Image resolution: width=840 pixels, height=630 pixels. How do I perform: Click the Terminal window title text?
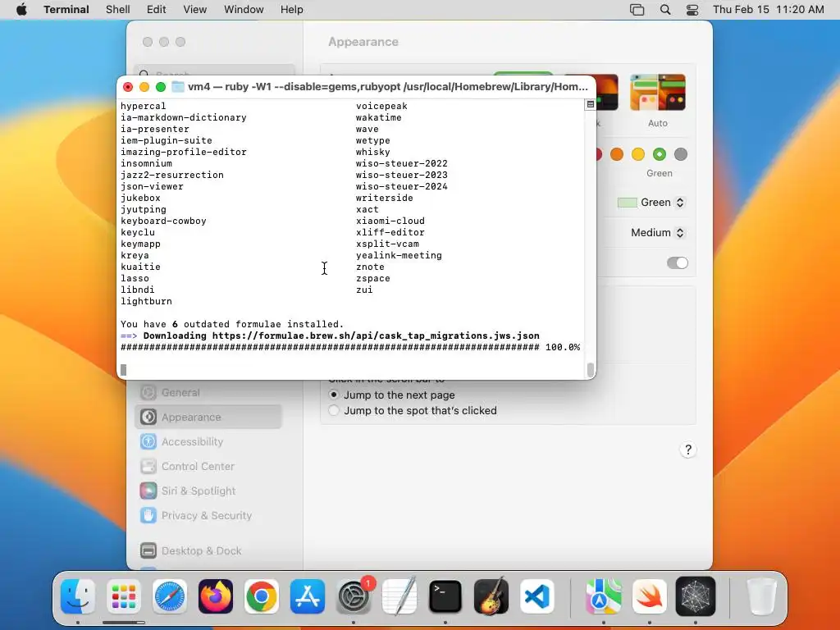pos(388,86)
